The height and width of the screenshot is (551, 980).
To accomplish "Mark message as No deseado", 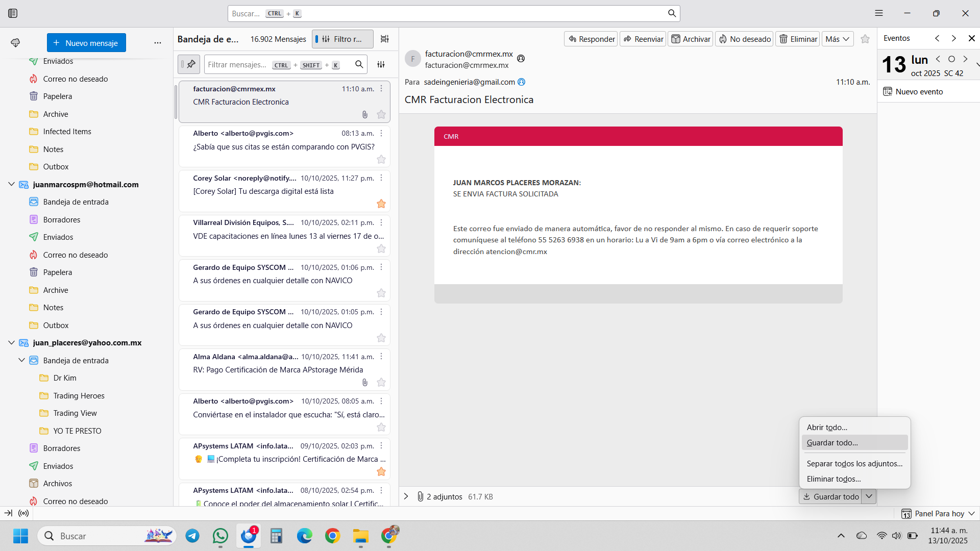I will pos(744,39).
